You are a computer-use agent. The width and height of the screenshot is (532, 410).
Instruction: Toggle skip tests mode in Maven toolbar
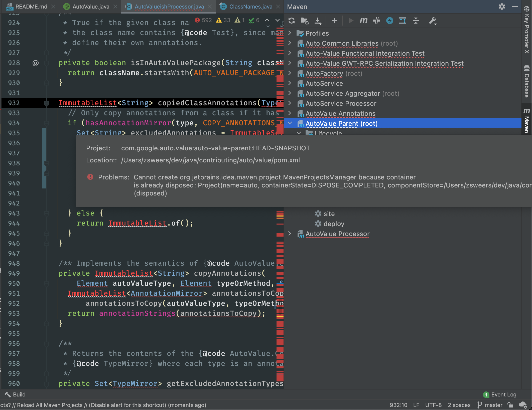coord(377,21)
